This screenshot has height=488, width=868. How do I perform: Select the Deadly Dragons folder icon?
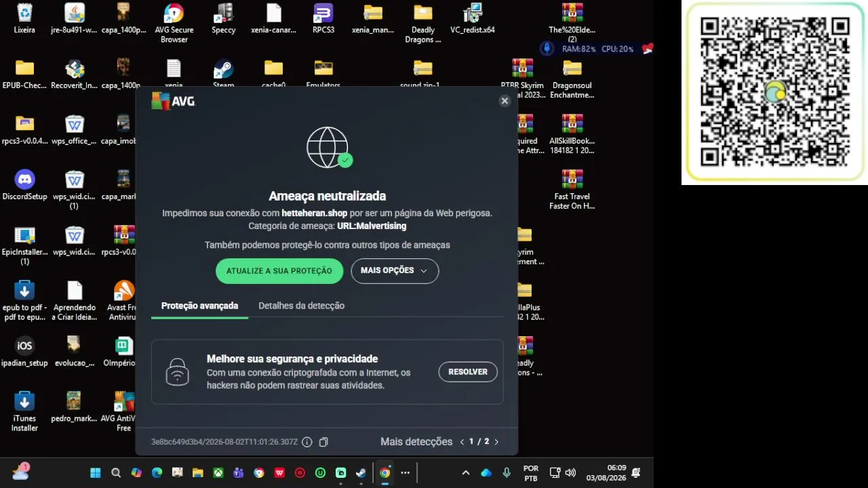pos(423,23)
